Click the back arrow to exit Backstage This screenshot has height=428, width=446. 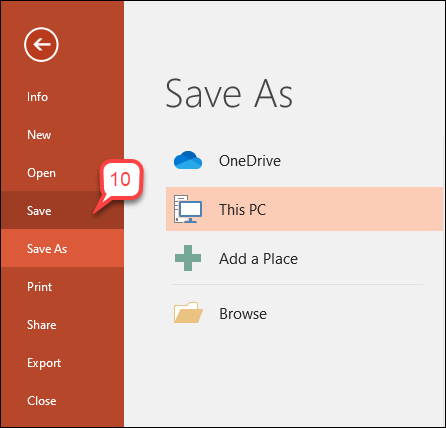41,45
